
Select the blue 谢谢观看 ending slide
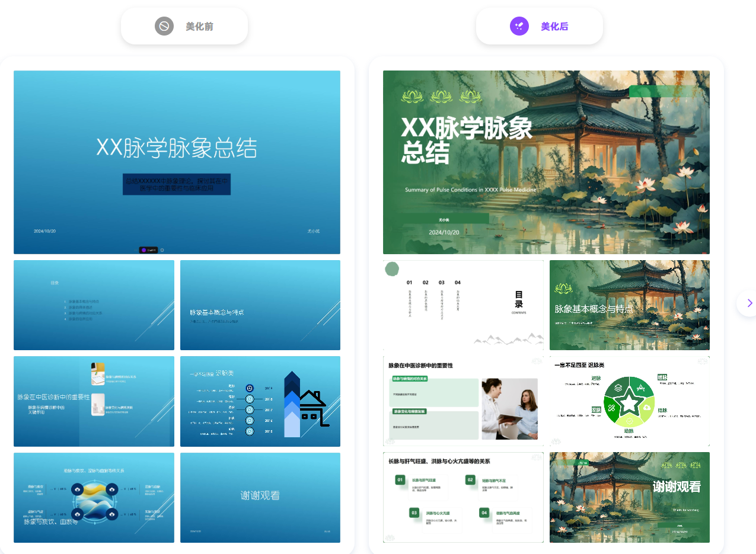260,498
